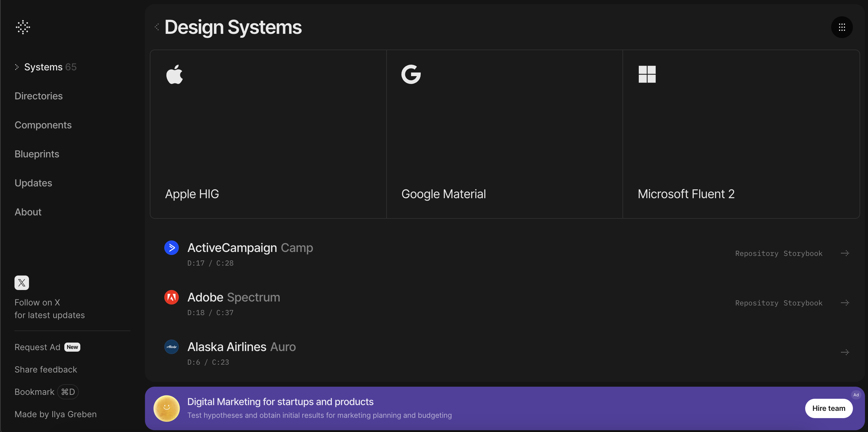Navigate to Blueprints
Image resolution: width=868 pixels, height=432 pixels.
coord(37,154)
